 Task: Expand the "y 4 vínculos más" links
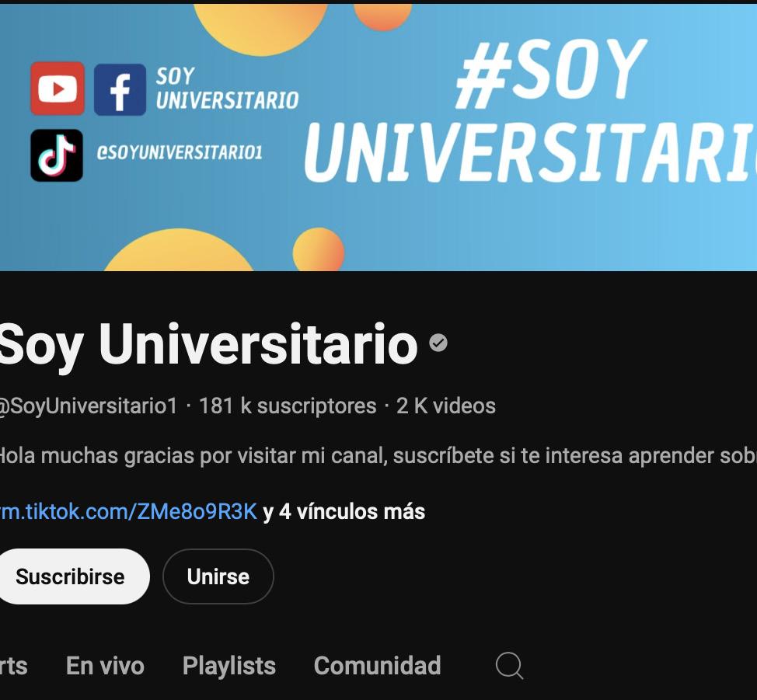pos(344,512)
